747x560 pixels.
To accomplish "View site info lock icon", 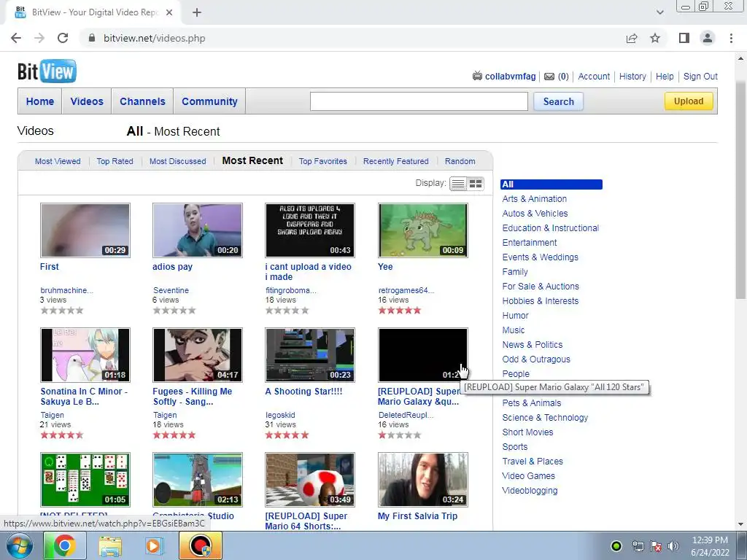I will click(x=92, y=38).
